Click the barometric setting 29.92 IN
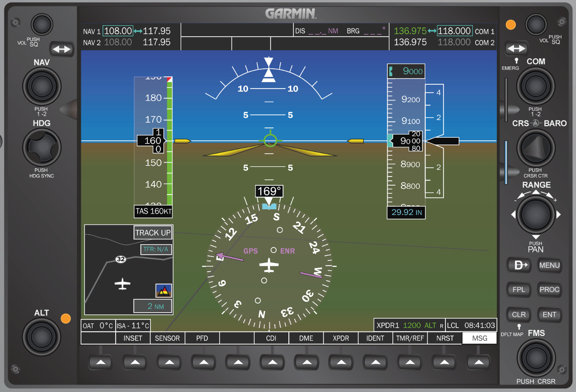The height and width of the screenshot is (392, 576). 406,212
